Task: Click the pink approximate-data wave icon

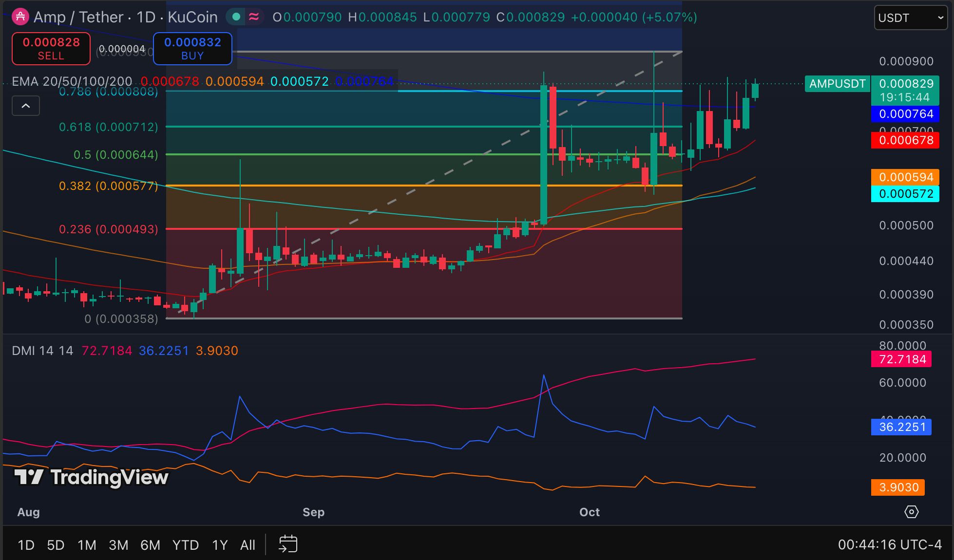Action: point(254,17)
